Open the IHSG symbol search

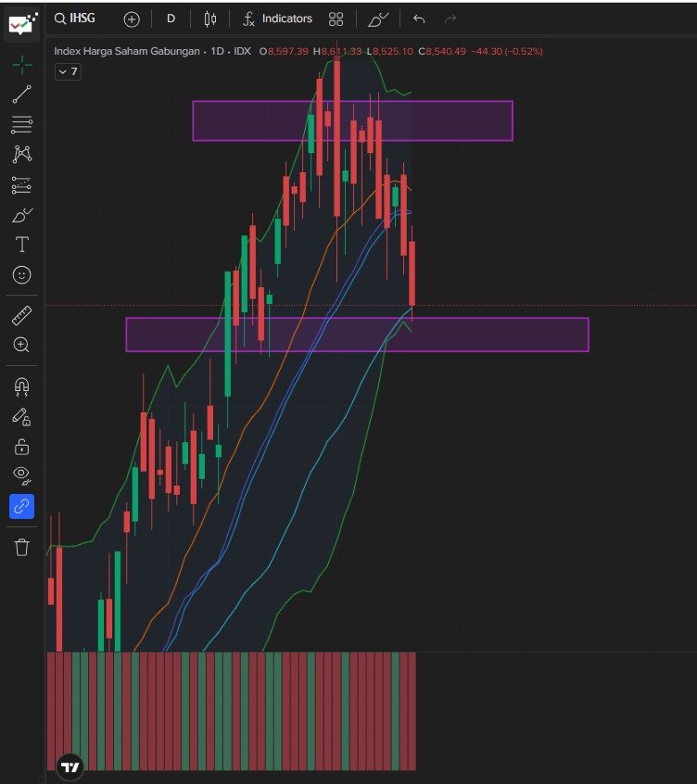[x=75, y=19]
